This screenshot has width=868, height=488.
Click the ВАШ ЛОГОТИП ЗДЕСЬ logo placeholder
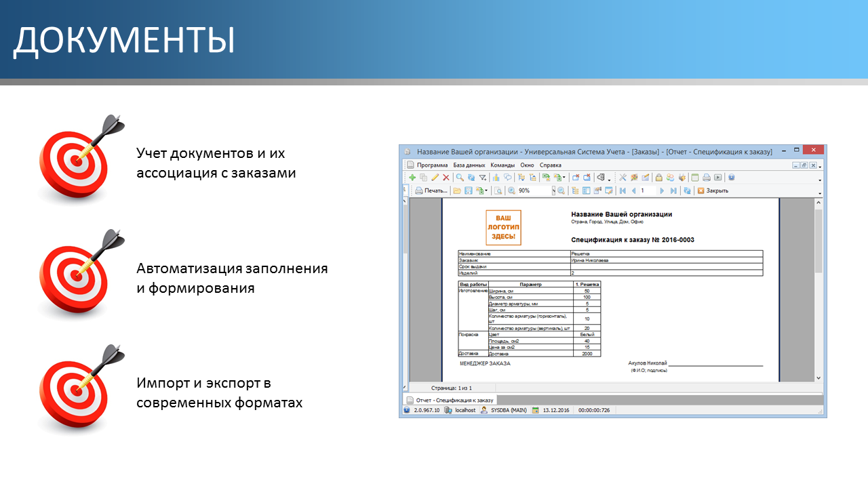coord(503,228)
